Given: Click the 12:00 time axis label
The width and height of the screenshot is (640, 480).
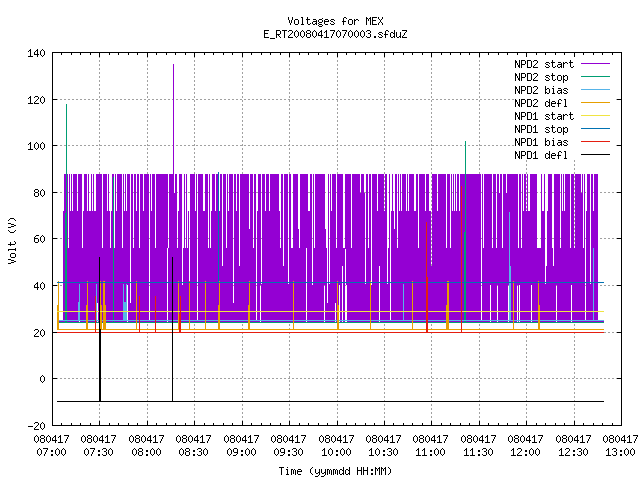Looking at the screenshot, I should point(525,453).
